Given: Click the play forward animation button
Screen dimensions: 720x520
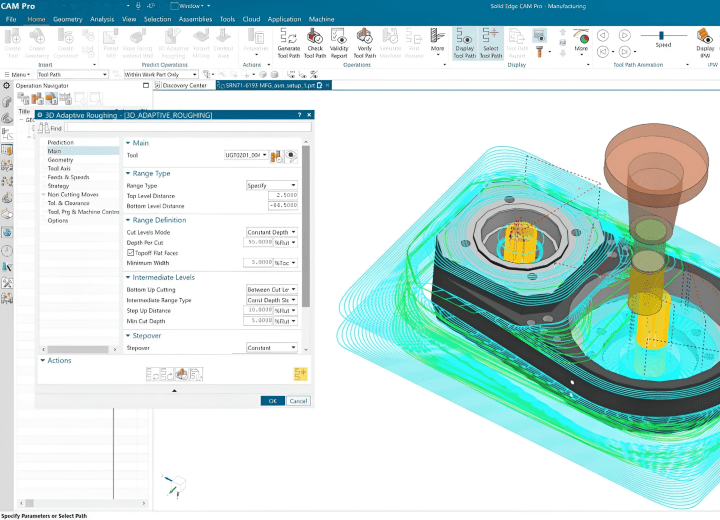Looking at the screenshot, I should [x=624, y=35].
